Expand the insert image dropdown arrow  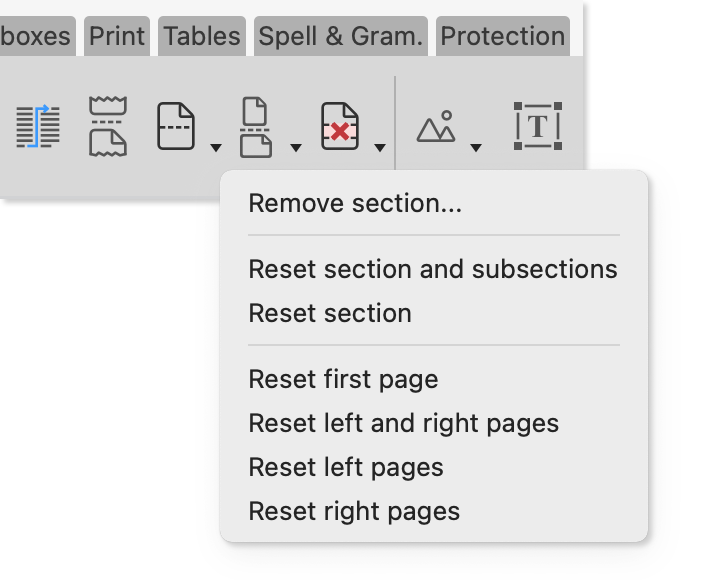click(x=476, y=148)
